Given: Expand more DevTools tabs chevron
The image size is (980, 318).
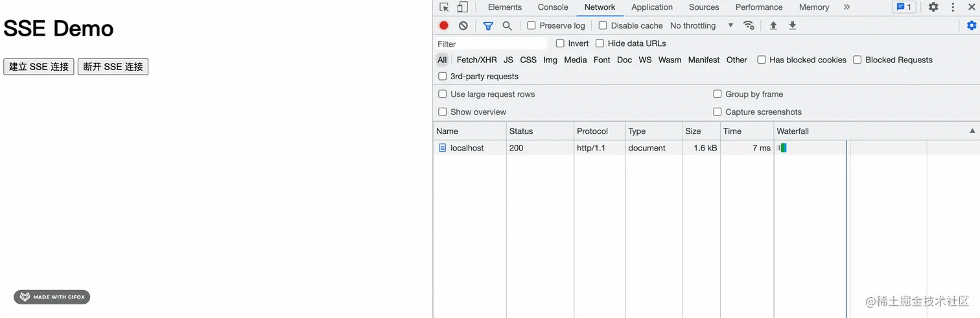Looking at the screenshot, I should 846,7.
